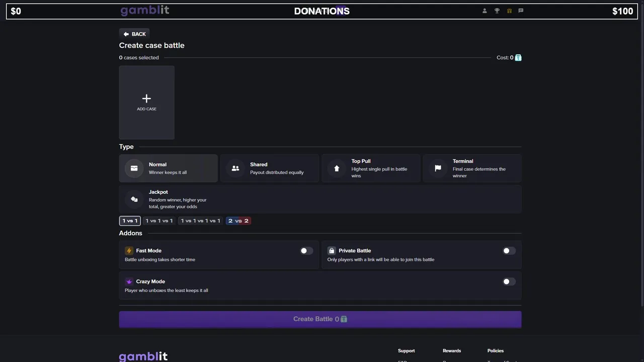Select the Jackpot battle type
This screenshot has width=644, height=362.
tap(320, 199)
